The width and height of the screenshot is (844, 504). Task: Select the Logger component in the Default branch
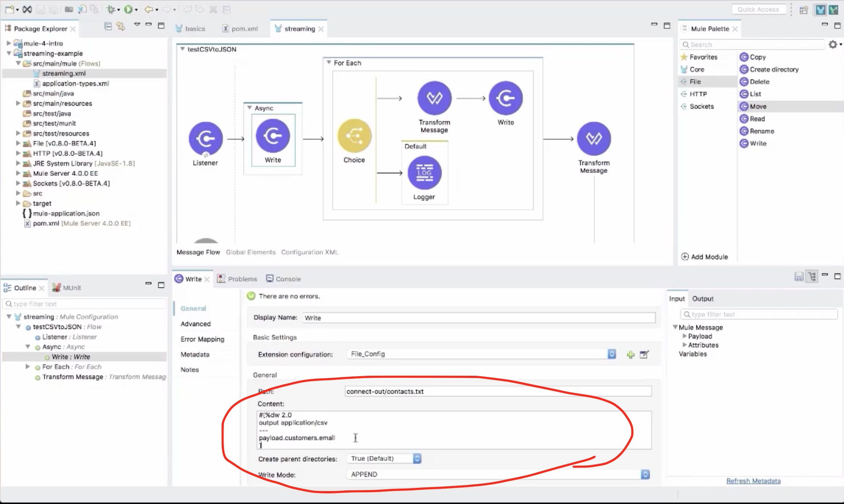(x=424, y=173)
